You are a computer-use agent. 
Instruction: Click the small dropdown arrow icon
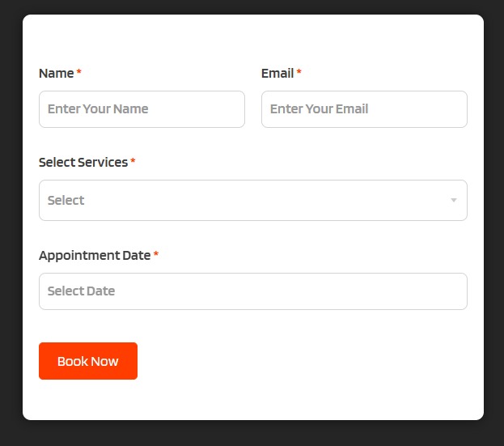454,200
